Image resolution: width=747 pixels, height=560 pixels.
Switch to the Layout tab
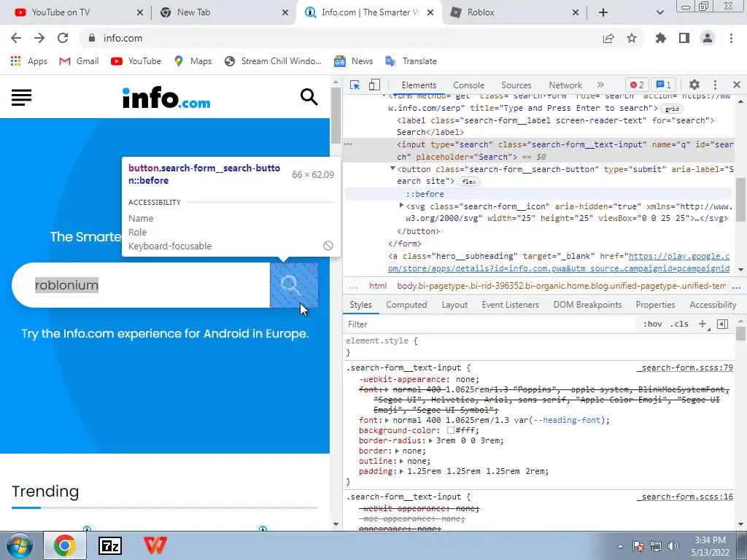(454, 305)
